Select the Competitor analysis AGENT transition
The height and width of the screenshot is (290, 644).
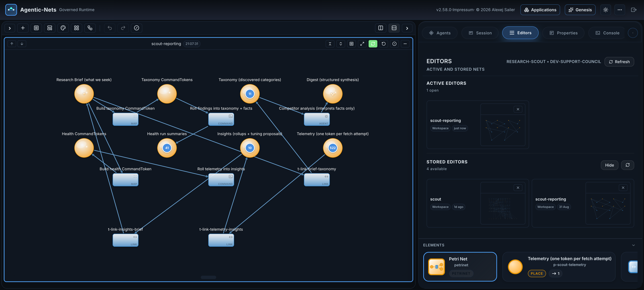click(x=317, y=119)
